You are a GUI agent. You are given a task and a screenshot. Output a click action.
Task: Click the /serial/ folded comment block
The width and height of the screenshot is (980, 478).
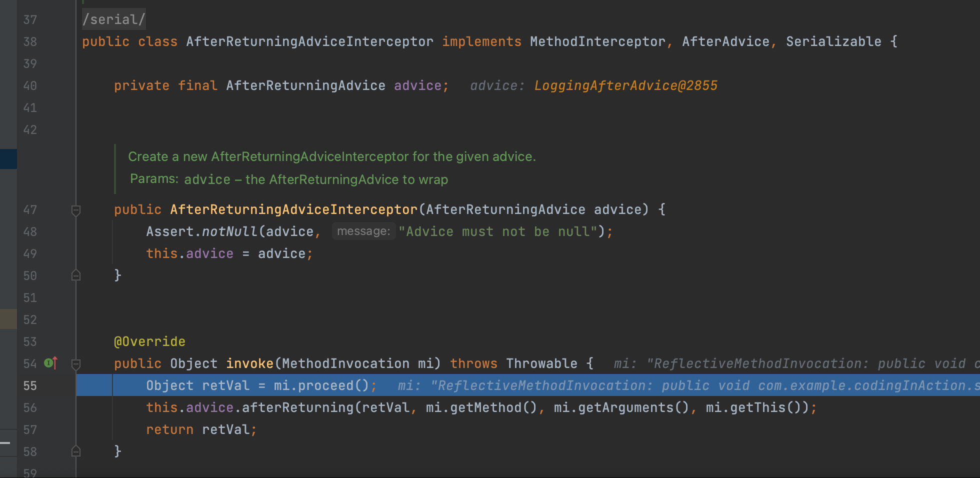click(114, 19)
